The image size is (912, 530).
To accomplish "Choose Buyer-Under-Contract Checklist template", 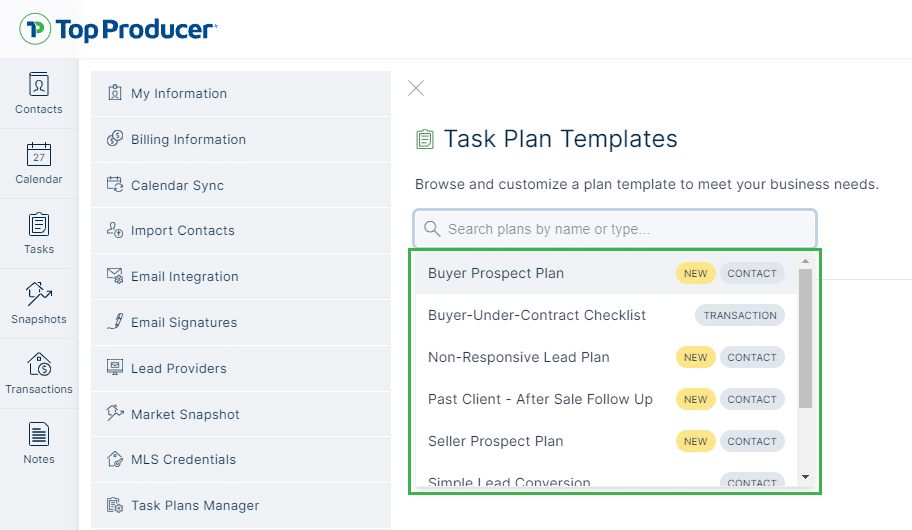I will click(537, 315).
